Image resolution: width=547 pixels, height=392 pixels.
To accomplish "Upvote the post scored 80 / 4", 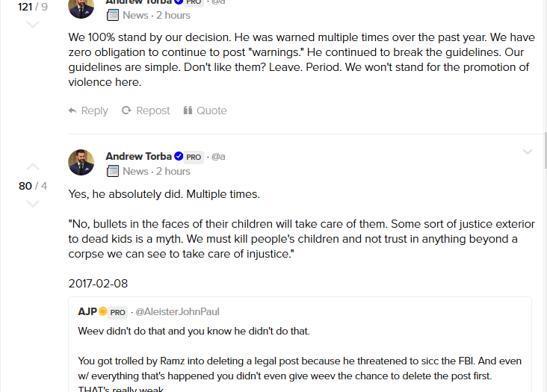I will 33,167.
